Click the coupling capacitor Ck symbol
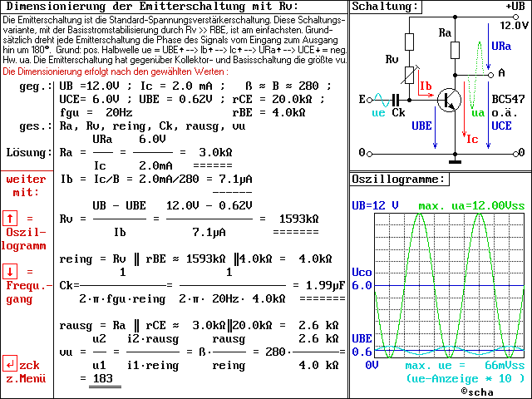Image resolution: width=532 pixels, height=399 pixels. [396, 100]
